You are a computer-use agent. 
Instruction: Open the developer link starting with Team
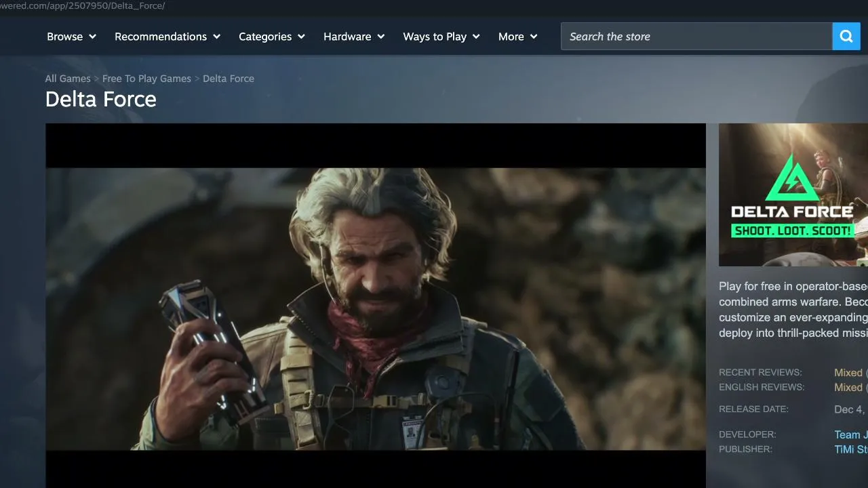(851, 435)
